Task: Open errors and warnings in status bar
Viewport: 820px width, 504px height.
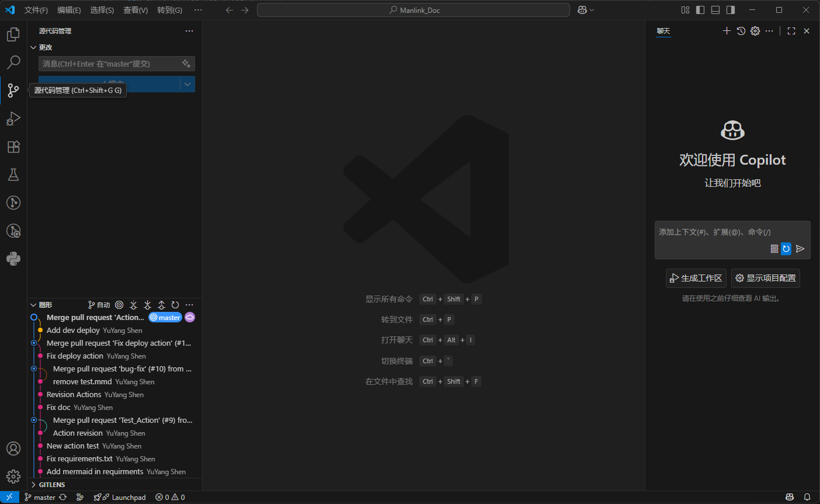Action: click(170, 497)
